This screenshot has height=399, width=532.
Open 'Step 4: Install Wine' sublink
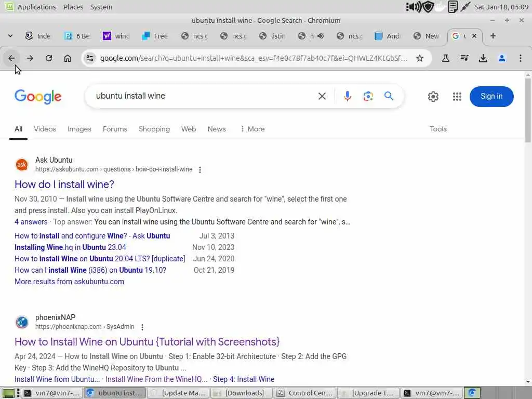click(x=244, y=379)
